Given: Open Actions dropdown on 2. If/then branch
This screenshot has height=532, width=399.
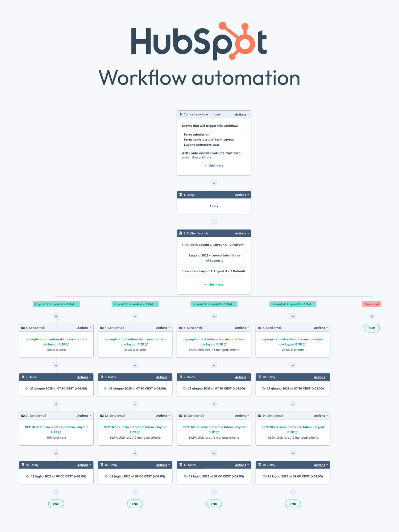Looking at the screenshot, I should coord(242,233).
